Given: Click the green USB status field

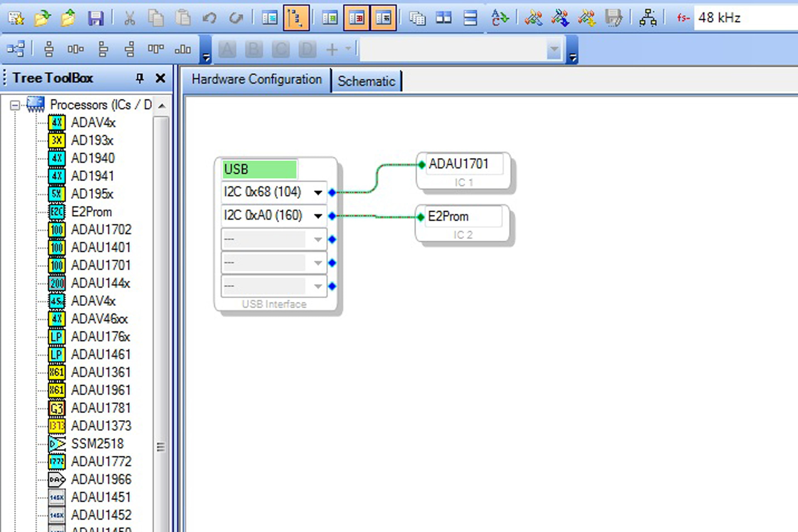Looking at the screenshot, I should 259,169.
